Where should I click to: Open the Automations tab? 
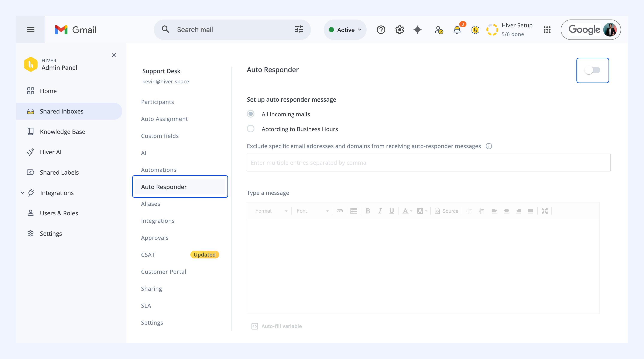point(159,170)
